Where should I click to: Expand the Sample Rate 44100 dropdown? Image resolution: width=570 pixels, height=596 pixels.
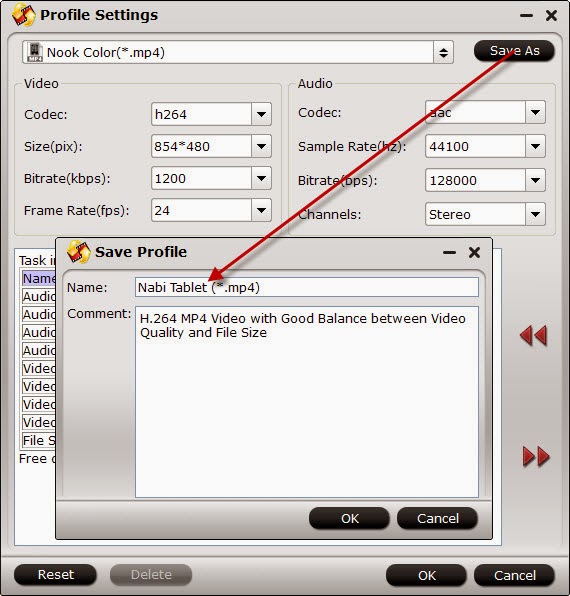[x=535, y=146]
